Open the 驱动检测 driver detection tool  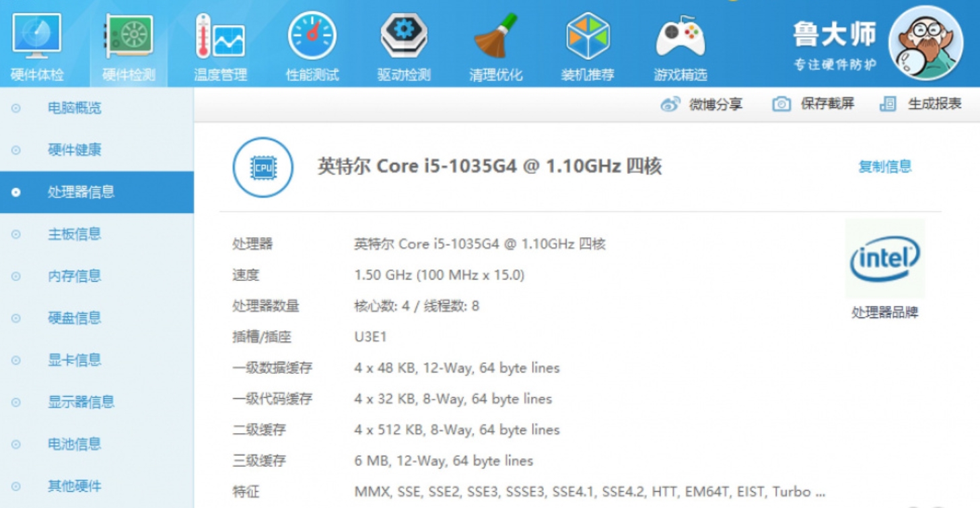click(x=403, y=40)
